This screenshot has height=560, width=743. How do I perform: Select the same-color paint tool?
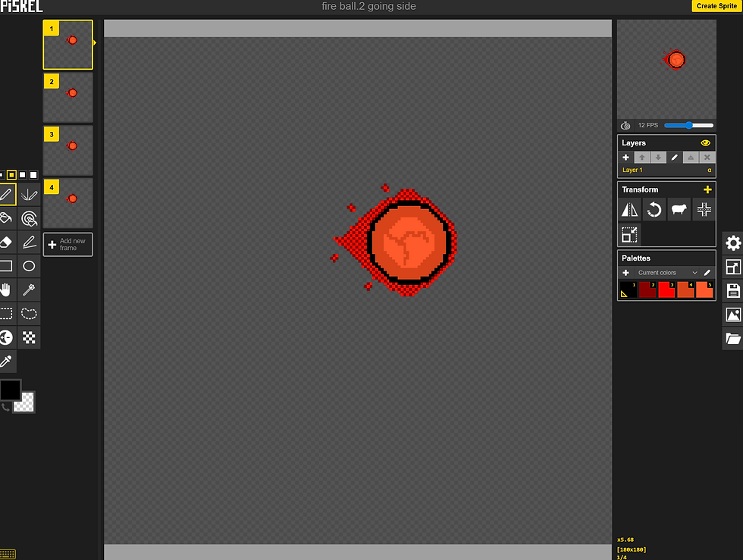pos(29,218)
